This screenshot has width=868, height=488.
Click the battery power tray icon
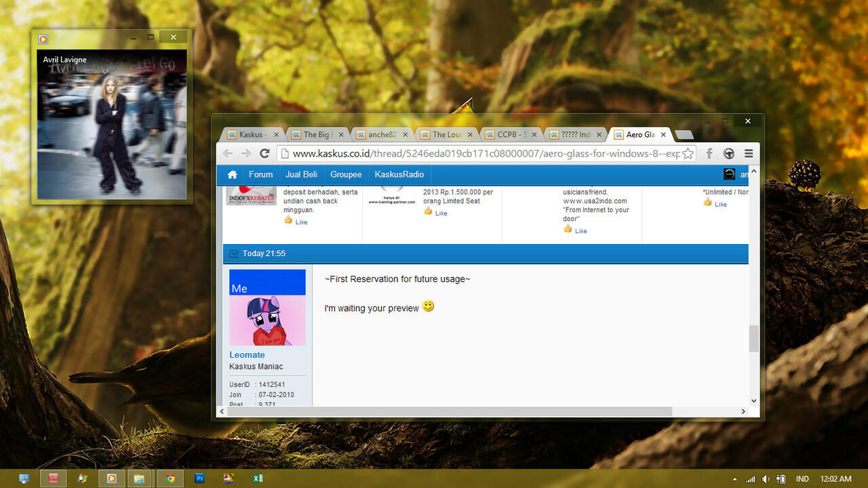pyautogui.click(x=781, y=479)
